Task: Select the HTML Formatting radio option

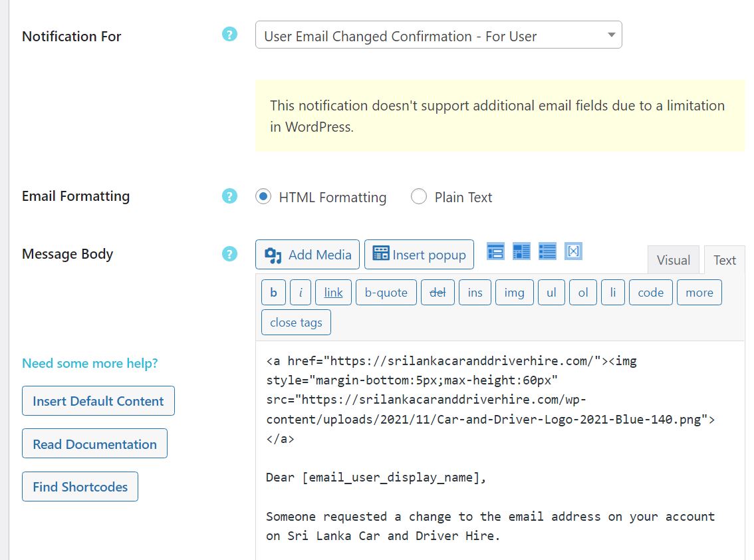Action: (263, 197)
